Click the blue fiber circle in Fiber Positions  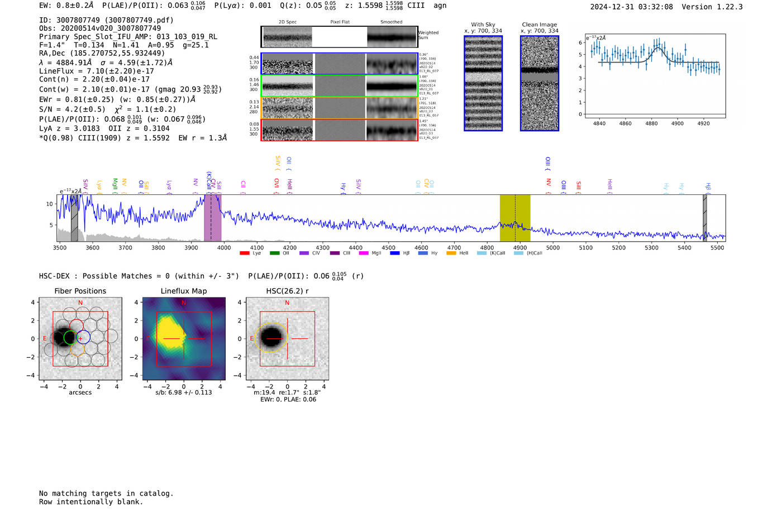pos(83,337)
